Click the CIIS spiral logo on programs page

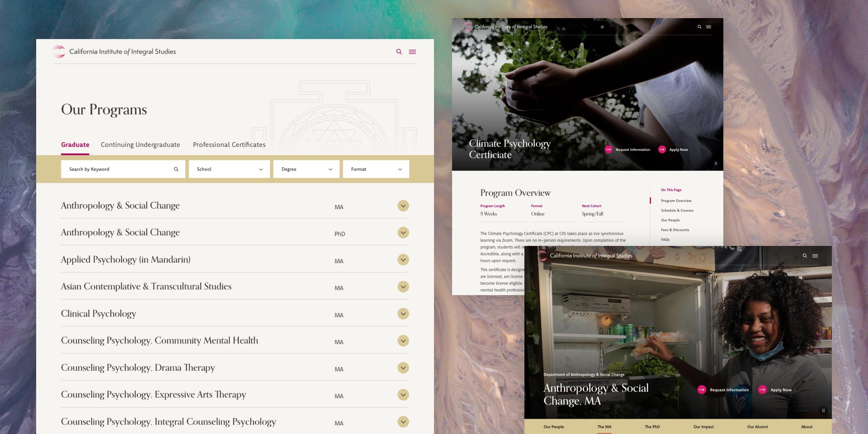coord(59,52)
